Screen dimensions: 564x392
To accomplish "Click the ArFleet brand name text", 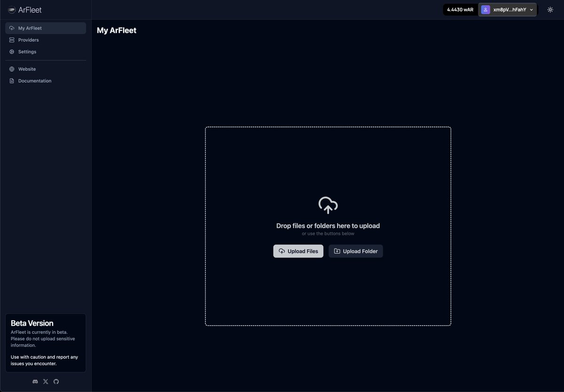I will pos(30,9).
